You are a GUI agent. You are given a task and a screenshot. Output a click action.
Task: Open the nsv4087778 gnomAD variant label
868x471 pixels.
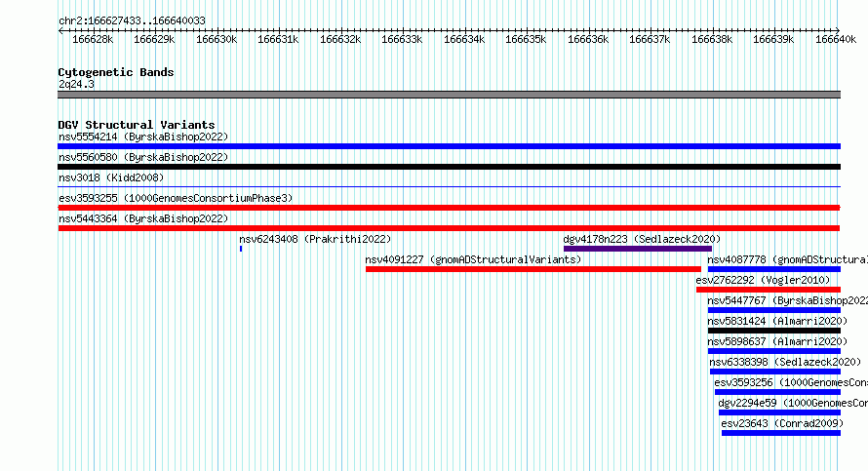787,259
